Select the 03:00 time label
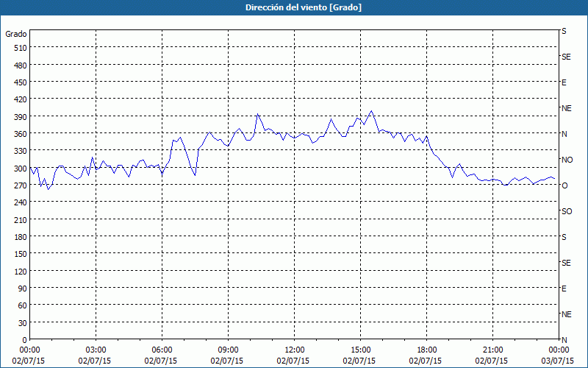Viewport: 588px width, 368px height. (x=96, y=350)
